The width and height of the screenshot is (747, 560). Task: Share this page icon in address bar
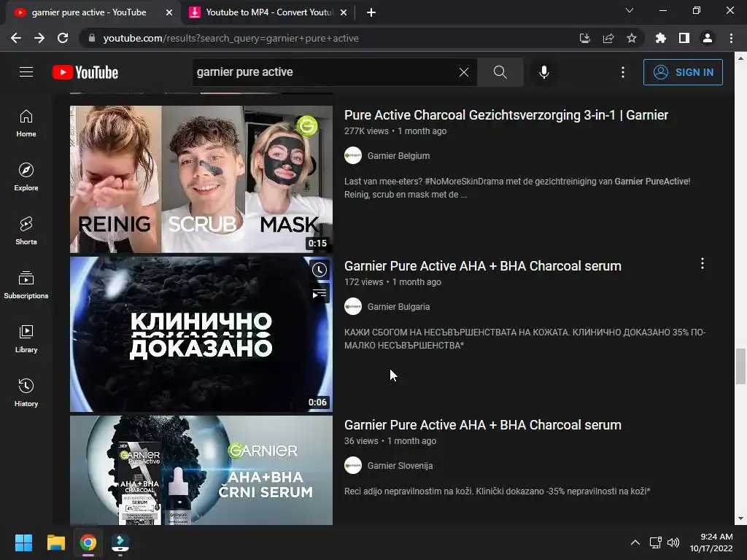pos(608,38)
